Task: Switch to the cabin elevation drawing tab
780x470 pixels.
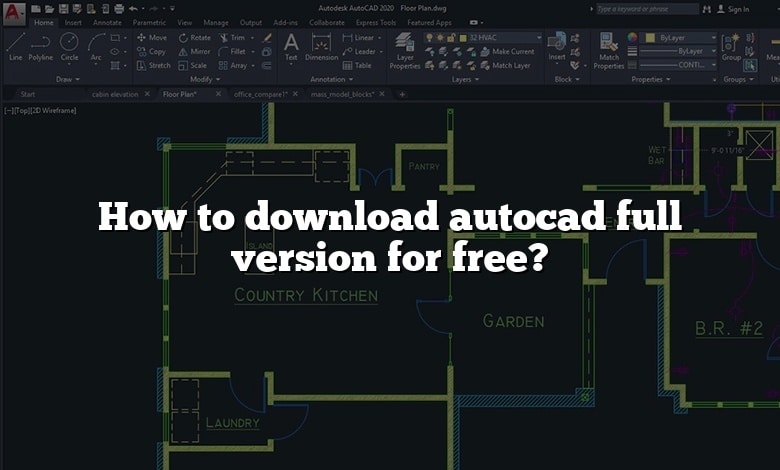Action: (x=115, y=94)
